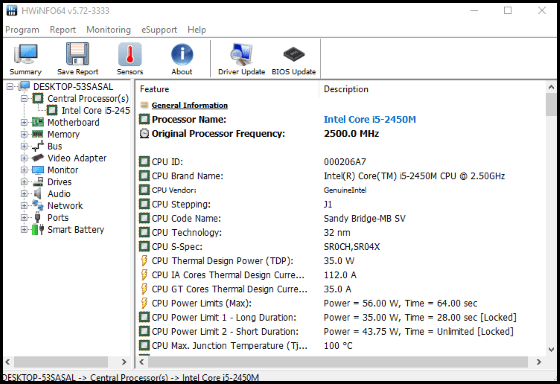Click the details pane scroll down arrow

click(x=551, y=350)
